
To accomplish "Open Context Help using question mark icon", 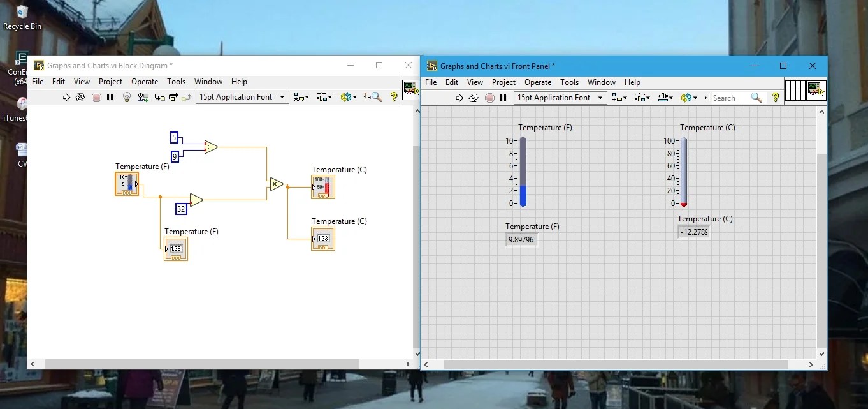I will [x=393, y=97].
